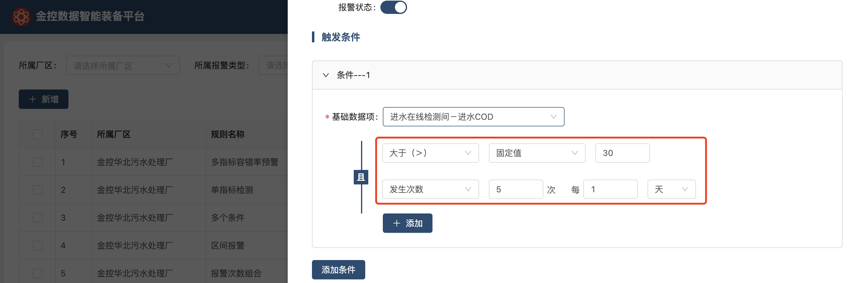This screenshot has width=868, height=283.
Task: Click the 新增 button
Action: click(x=44, y=99)
